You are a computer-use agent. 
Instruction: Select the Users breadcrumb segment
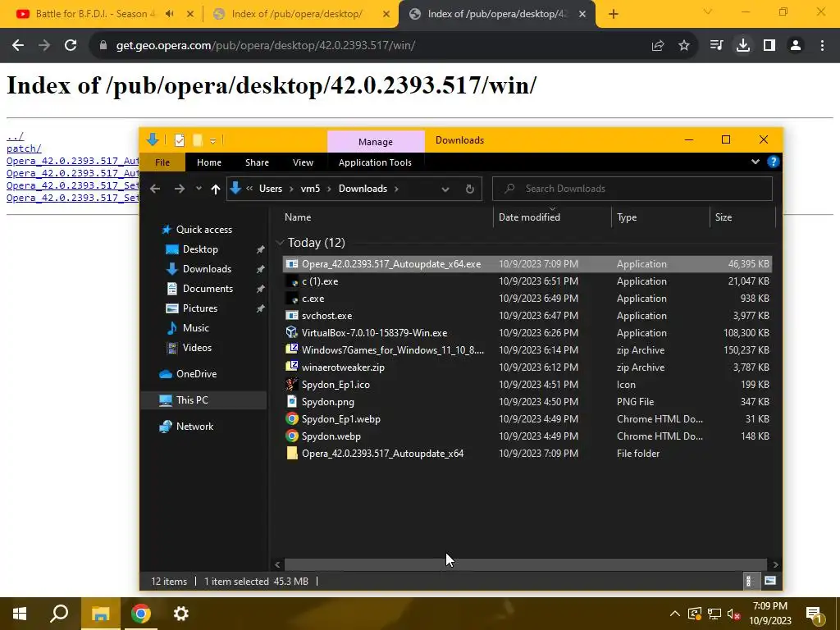tap(271, 189)
